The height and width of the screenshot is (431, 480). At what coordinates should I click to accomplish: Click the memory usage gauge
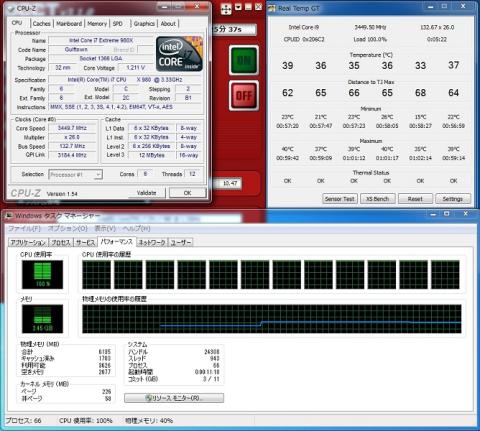point(42,319)
